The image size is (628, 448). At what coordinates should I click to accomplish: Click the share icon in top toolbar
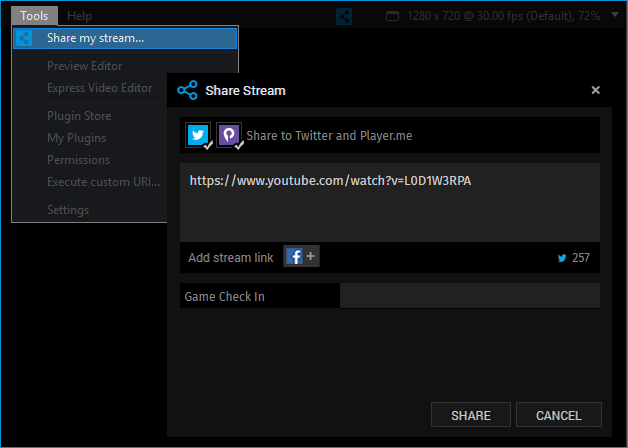click(344, 16)
